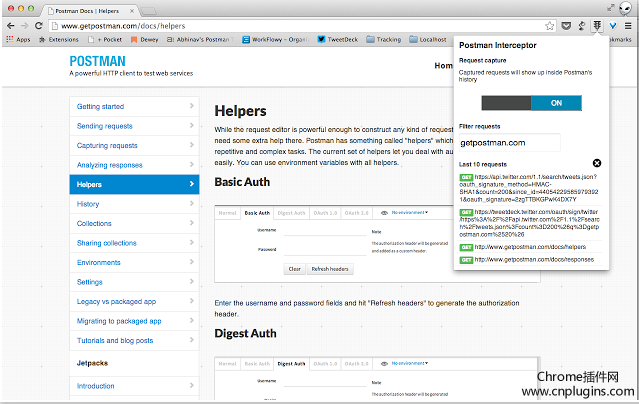The image size is (639, 404).
Task: Open the Abhinav's Postman bookmark
Action: (200, 40)
